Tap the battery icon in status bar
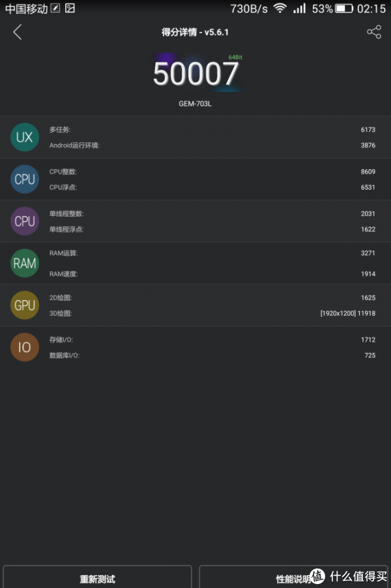391x588 pixels. point(344,8)
